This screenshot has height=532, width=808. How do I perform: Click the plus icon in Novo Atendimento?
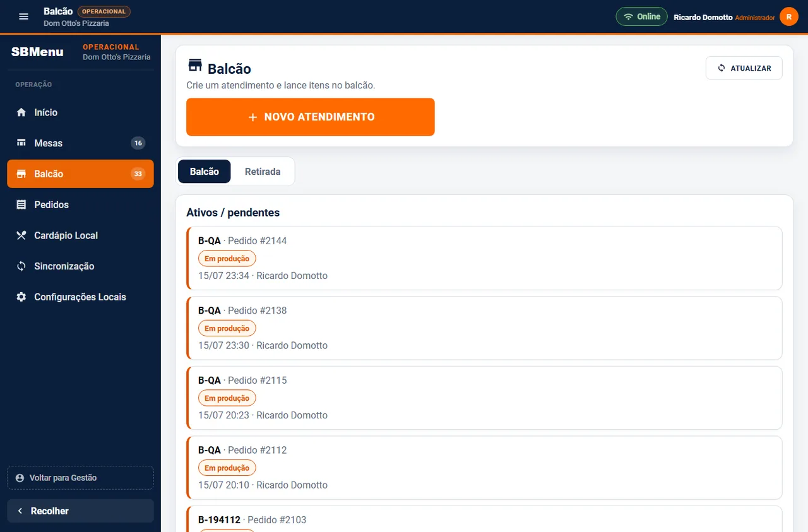pos(252,117)
